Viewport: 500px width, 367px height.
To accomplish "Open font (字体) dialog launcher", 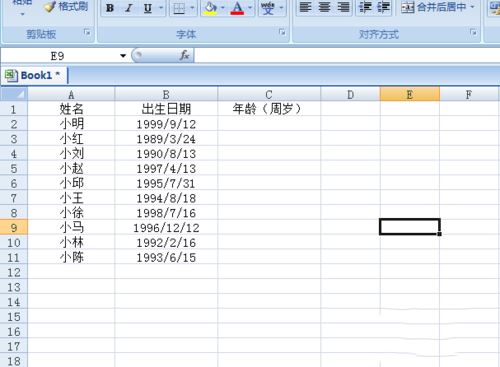I will [x=282, y=32].
